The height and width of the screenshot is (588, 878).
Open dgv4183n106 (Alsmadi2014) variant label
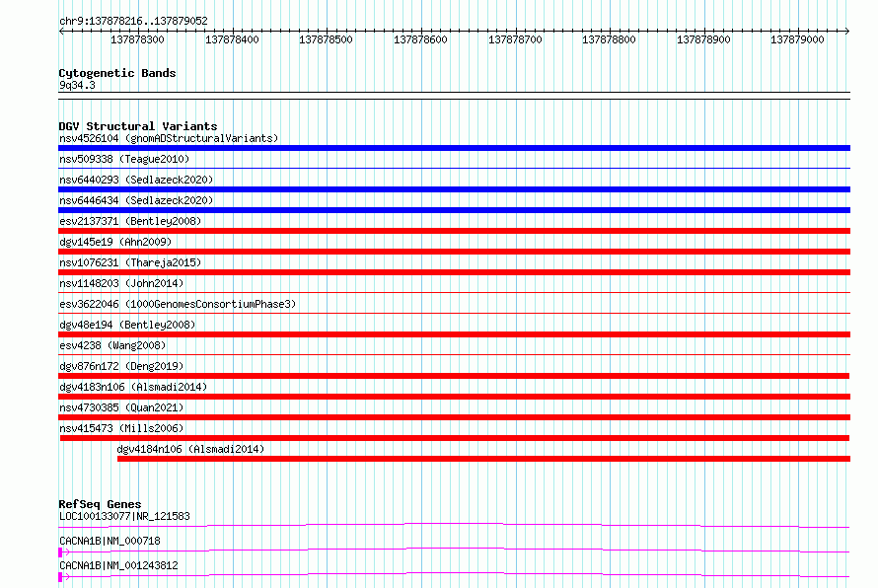coord(133,387)
